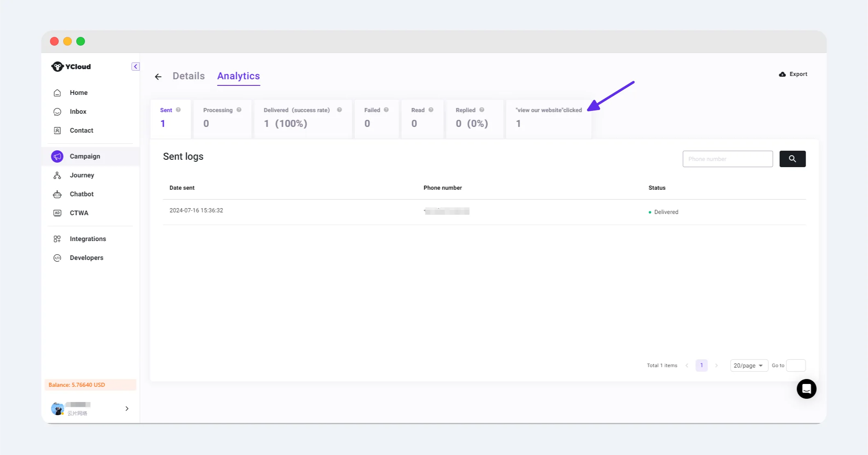This screenshot has height=455, width=868.
Task: Click the date 2024-07-16 15:36:32
Action: tap(196, 210)
